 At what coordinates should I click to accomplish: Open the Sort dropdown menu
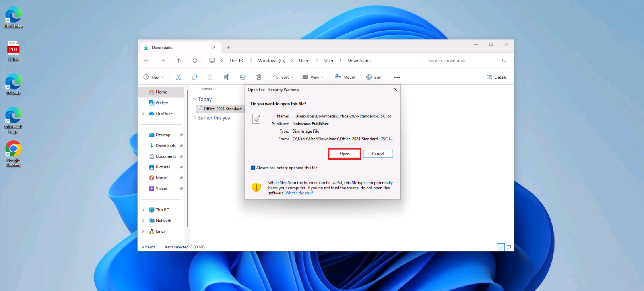[x=283, y=77]
